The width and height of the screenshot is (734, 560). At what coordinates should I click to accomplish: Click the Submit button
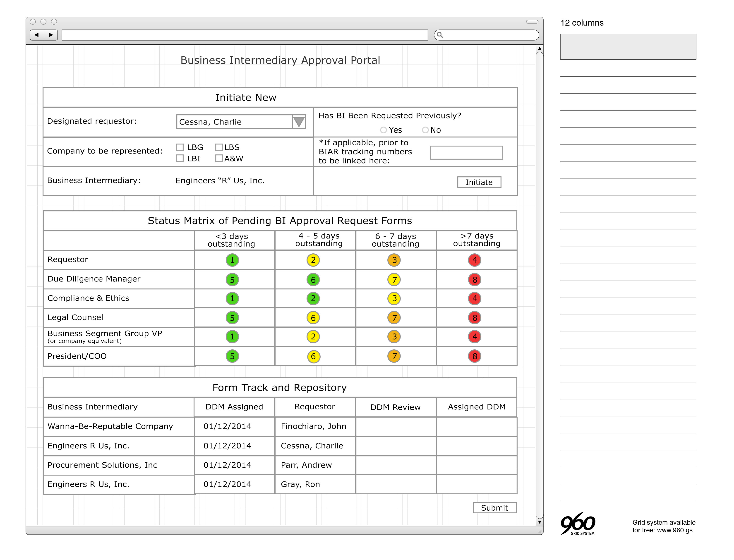pos(494,508)
